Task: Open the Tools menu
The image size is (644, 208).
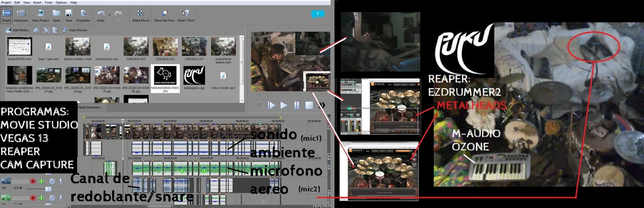Action: pos(48,3)
